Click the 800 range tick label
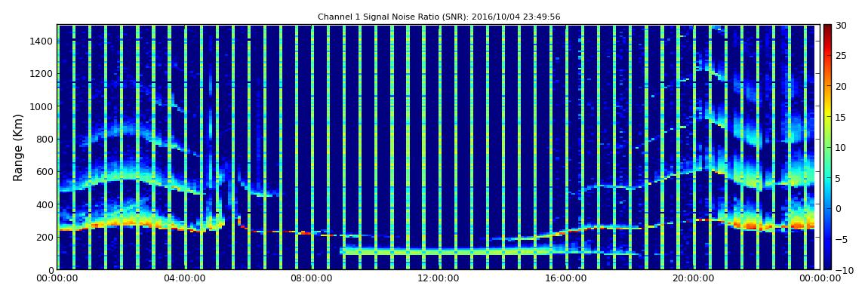The height and width of the screenshot is (307, 868). click(45, 139)
